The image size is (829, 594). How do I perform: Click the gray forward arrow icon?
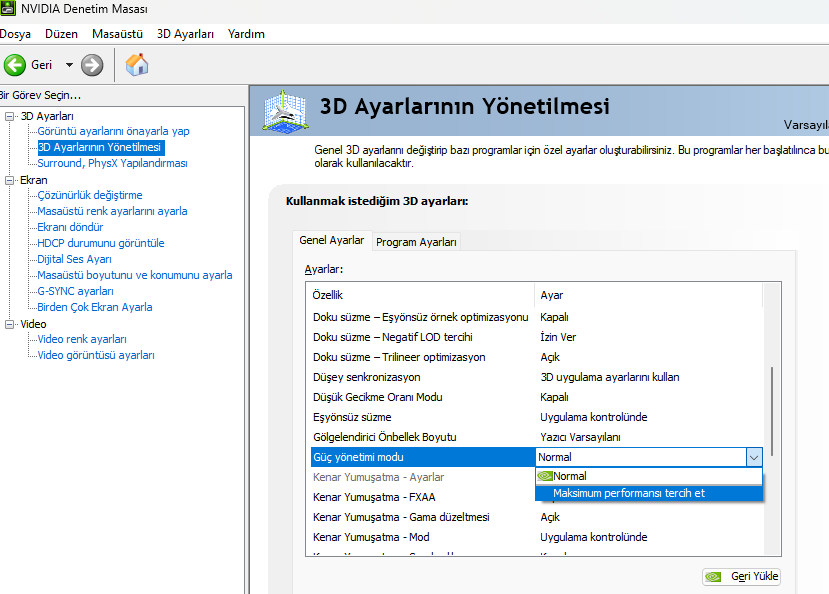click(x=92, y=65)
